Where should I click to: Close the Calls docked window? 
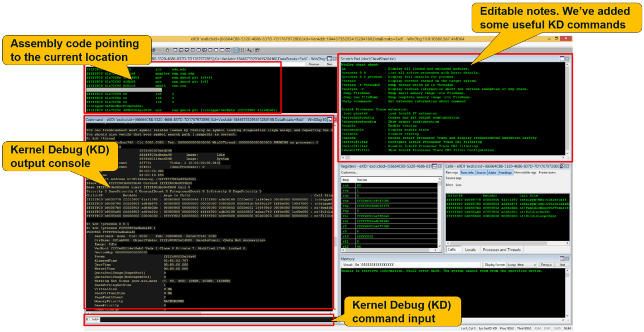(568, 166)
